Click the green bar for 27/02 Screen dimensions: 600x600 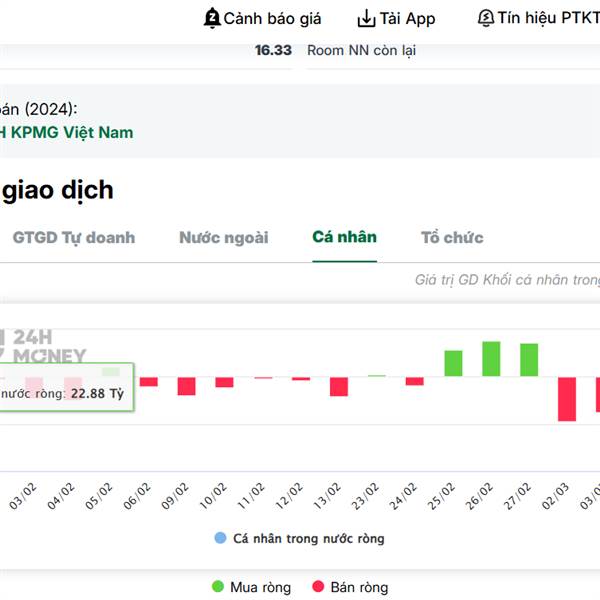point(529,360)
